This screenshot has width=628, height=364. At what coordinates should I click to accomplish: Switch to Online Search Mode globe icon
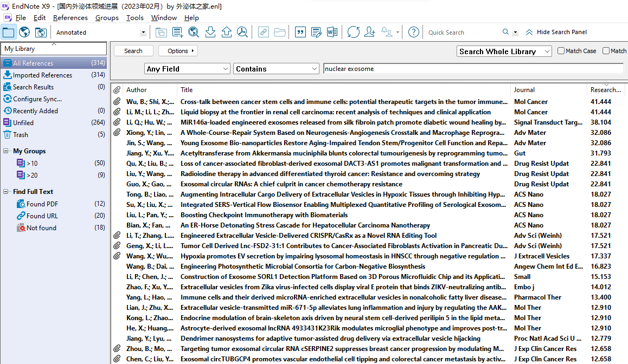coord(24,32)
